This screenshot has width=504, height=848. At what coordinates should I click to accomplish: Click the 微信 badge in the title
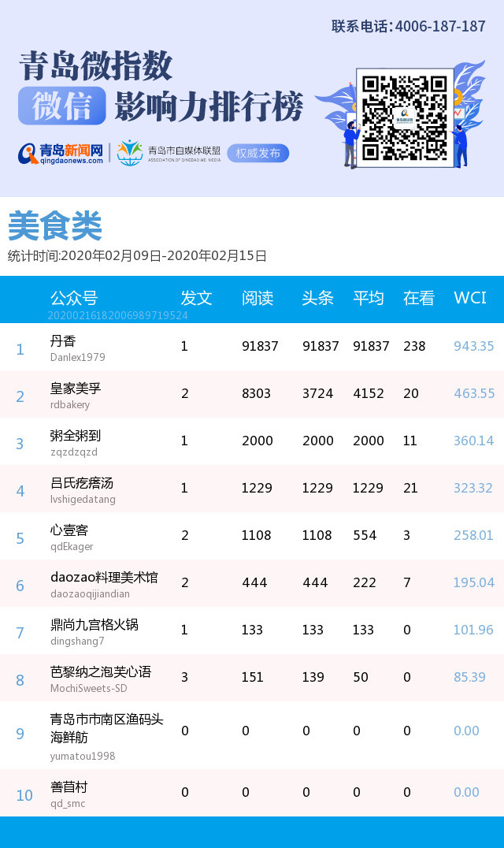(x=61, y=106)
